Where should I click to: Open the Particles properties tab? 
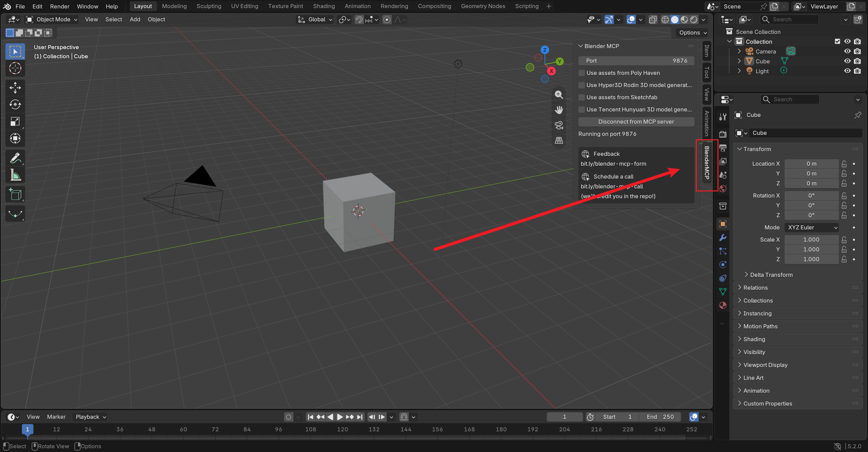tap(723, 251)
